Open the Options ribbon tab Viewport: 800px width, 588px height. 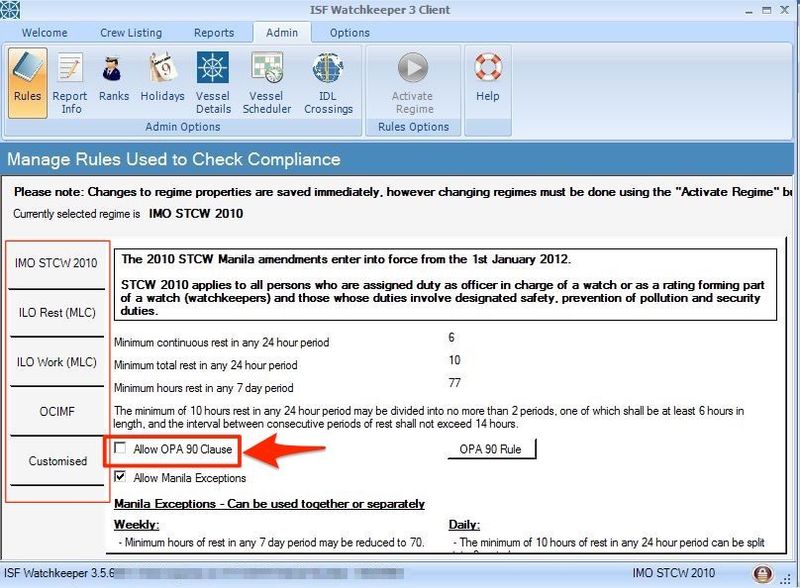(x=349, y=33)
